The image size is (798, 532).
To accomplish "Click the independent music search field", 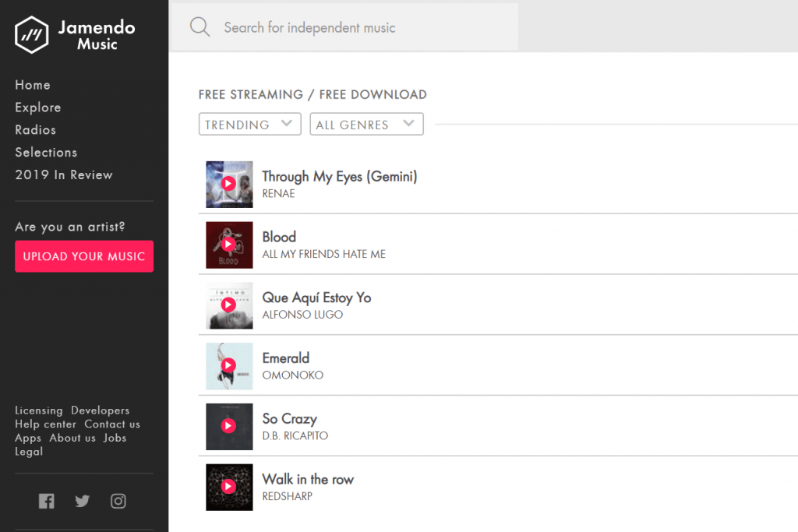I will (x=345, y=27).
